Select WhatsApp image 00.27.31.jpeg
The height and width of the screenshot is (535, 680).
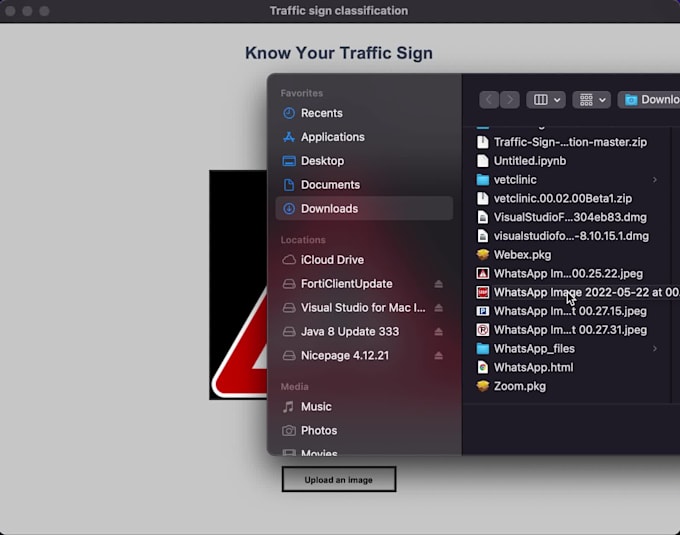[568, 330]
